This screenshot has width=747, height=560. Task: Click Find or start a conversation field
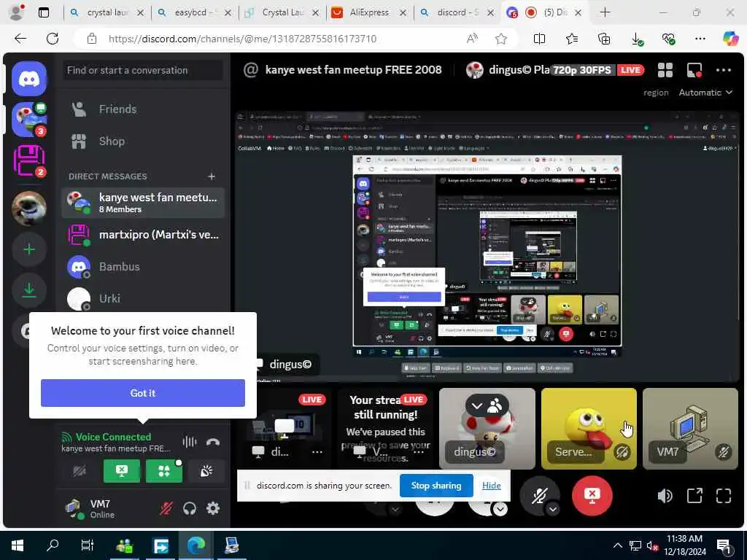click(143, 70)
